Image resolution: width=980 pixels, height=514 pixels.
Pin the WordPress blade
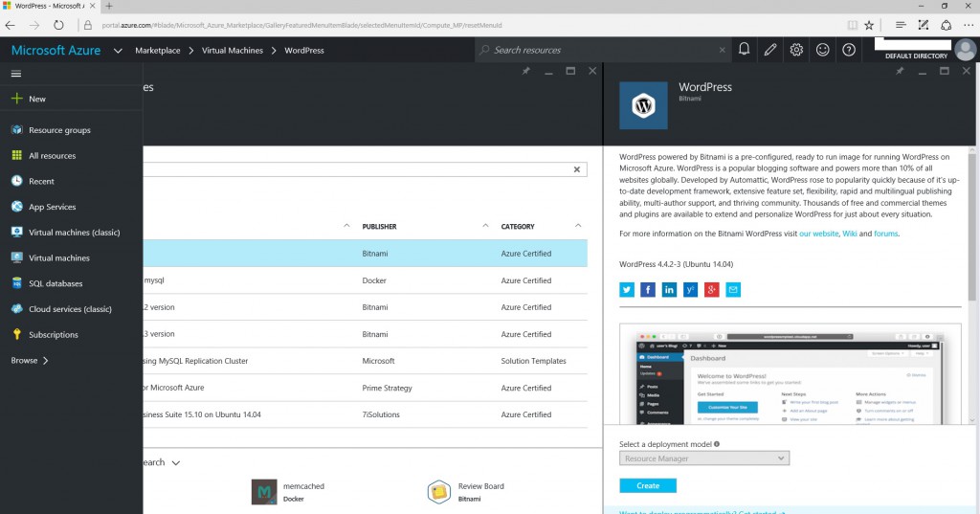pos(900,71)
